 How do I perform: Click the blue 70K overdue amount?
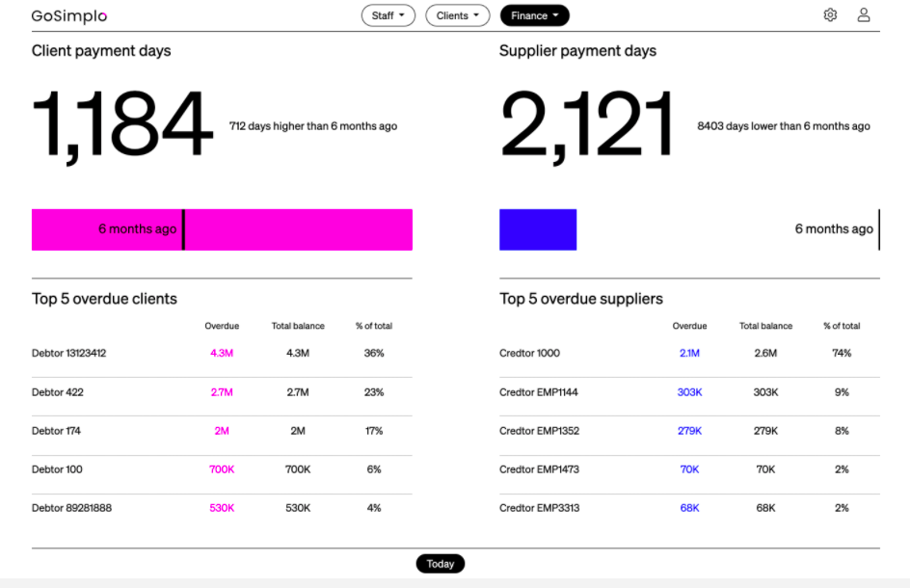point(689,469)
